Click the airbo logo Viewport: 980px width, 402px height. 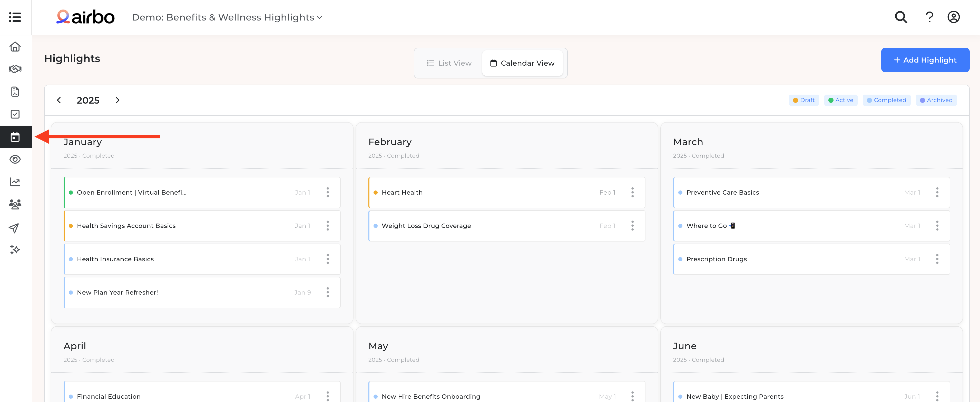click(x=85, y=17)
